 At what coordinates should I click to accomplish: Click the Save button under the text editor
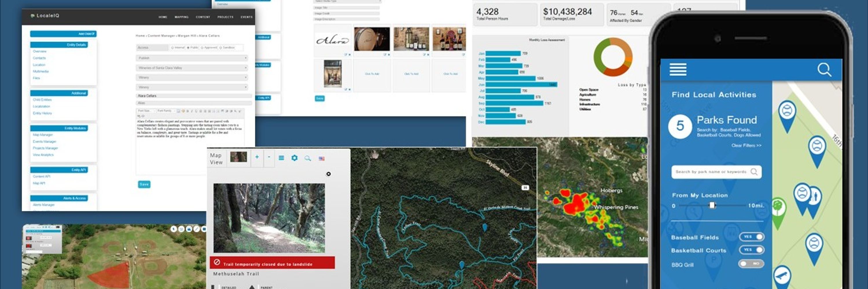(144, 184)
